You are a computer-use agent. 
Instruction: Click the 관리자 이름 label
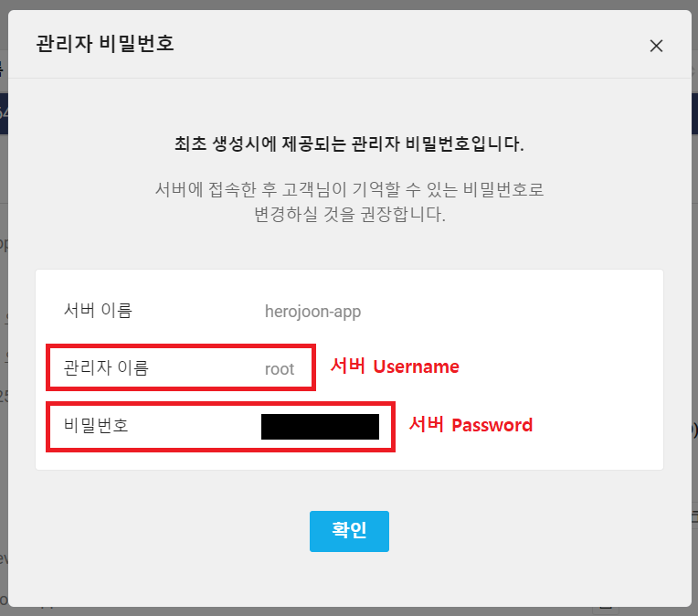(x=106, y=367)
